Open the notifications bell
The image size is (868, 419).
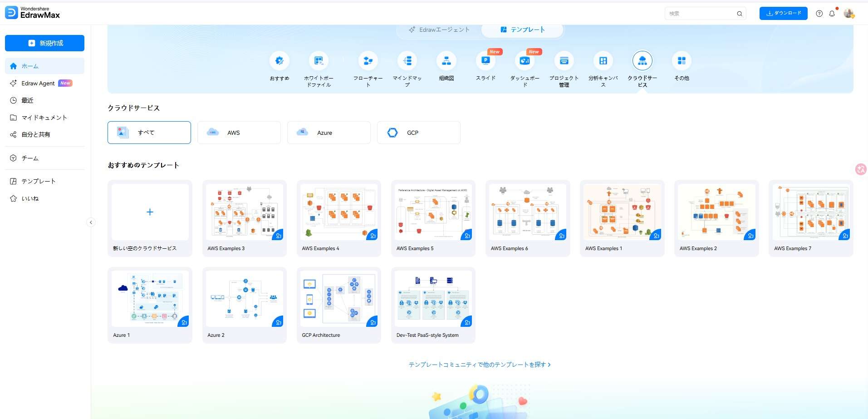click(832, 14)
